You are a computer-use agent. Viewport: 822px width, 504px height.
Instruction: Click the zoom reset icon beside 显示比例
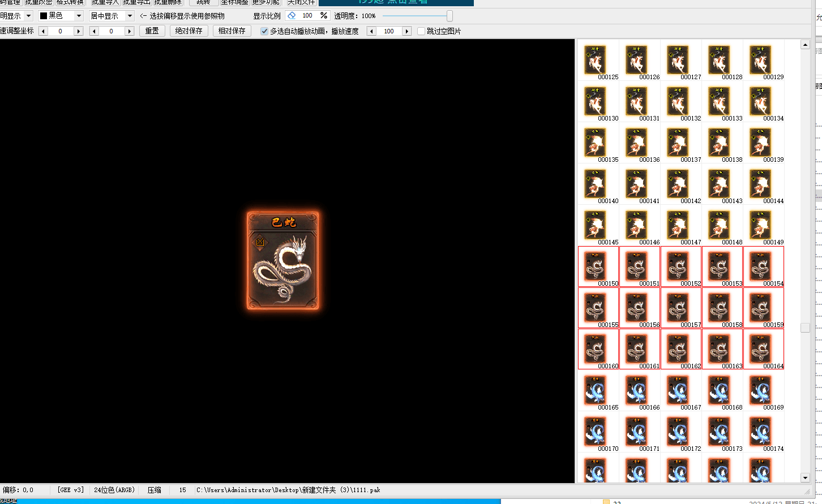tap(292, 15)
